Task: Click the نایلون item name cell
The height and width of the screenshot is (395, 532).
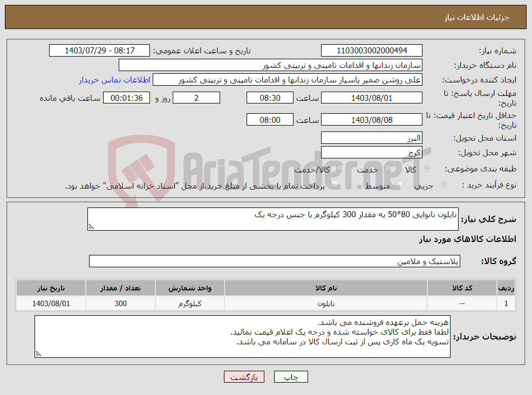Action: 326,303
